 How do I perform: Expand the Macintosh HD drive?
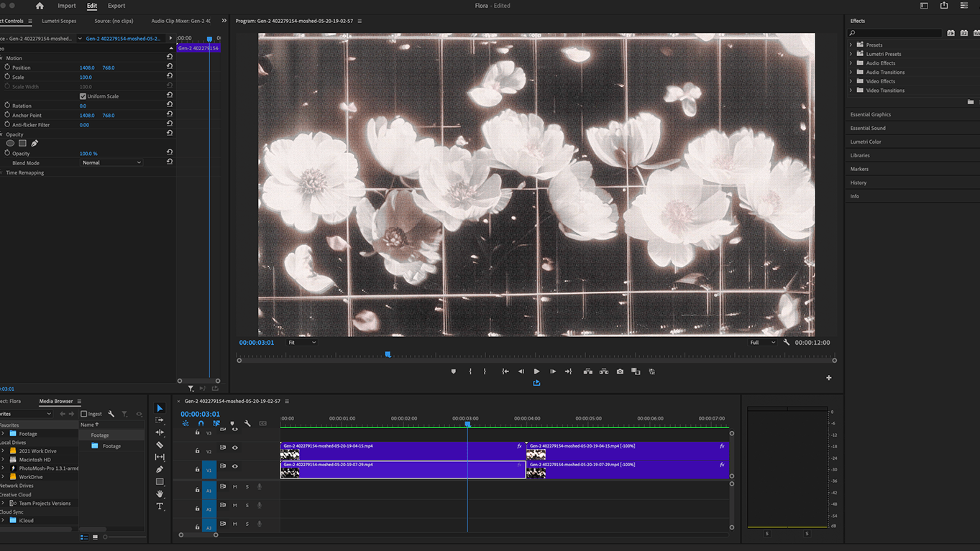click(x=3, y=460)
